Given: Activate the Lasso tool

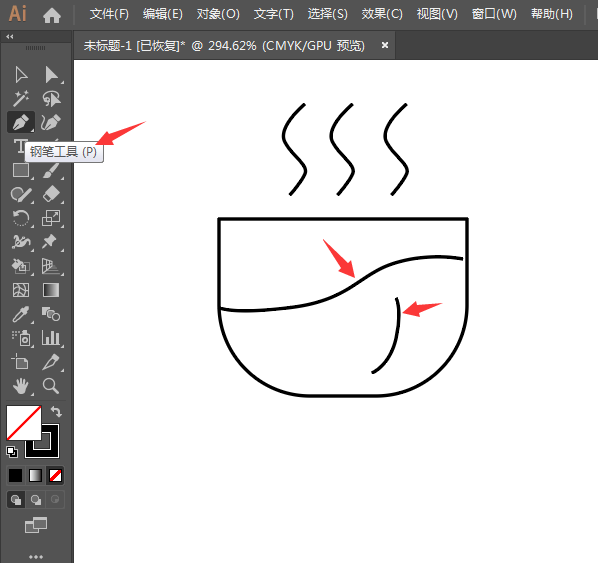Looking at the screenshot, I should (x=51, y=98).
